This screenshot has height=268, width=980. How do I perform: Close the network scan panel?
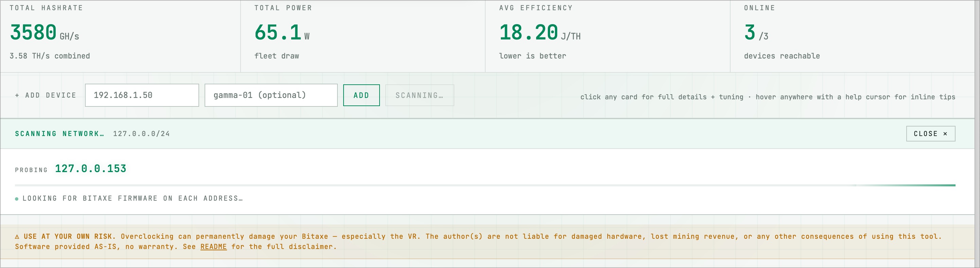click(930, 134)
